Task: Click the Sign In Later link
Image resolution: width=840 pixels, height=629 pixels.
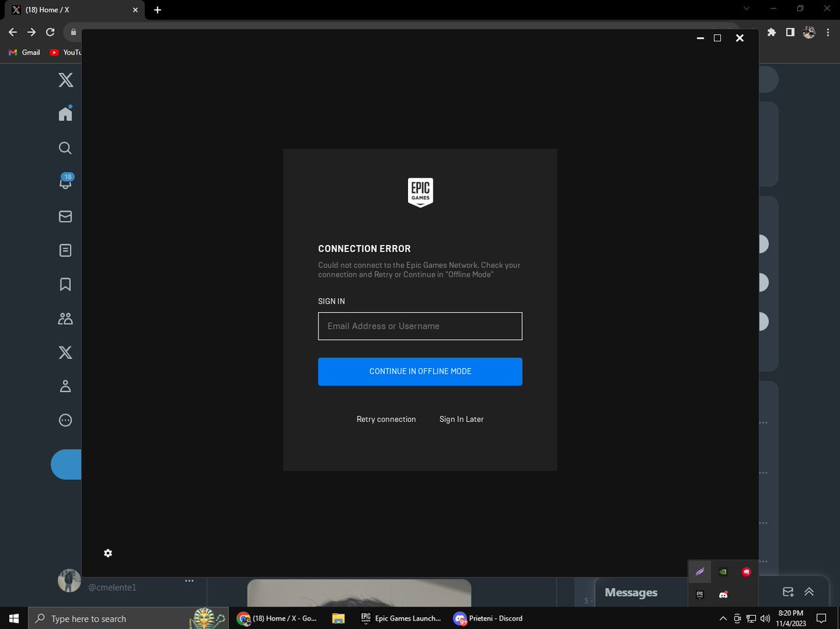Action: click(461, 419)
